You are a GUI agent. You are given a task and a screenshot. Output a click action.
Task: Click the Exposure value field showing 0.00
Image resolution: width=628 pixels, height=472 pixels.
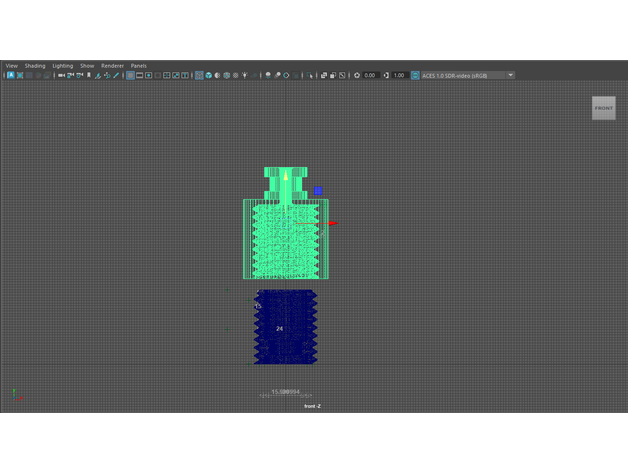[370, 75]
